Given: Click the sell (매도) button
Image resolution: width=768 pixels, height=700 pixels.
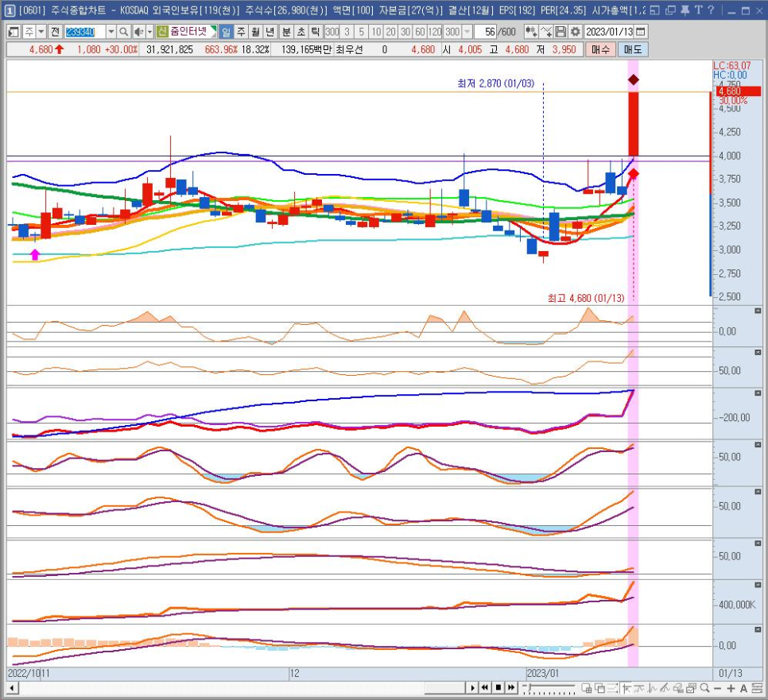Looking at the screenshot, I should pyautogui.click(x=634, y=49).
